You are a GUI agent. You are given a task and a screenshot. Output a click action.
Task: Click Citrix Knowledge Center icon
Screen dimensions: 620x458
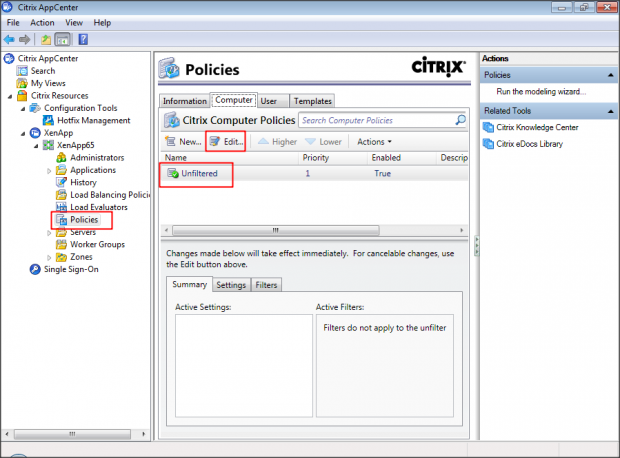tap(488, 127)
